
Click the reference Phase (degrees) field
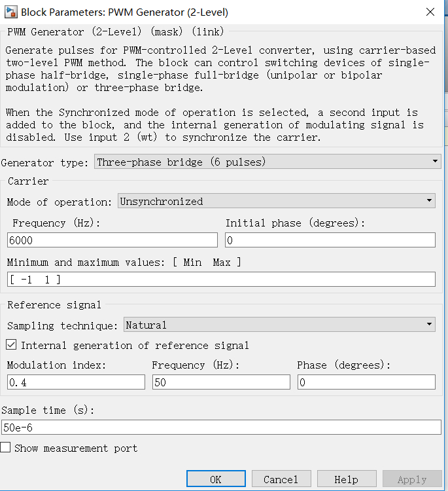(366, 382)
